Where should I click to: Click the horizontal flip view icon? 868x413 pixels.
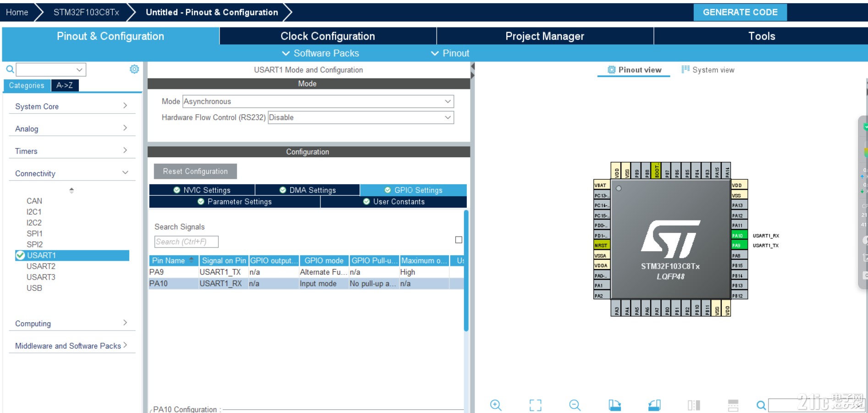point(694,405)
